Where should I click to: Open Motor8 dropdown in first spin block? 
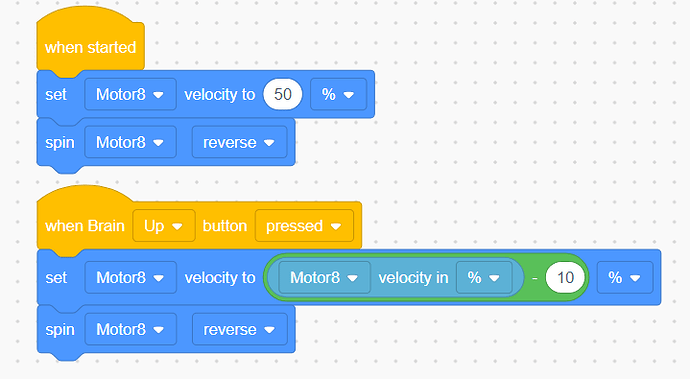(x=130, y=142)
